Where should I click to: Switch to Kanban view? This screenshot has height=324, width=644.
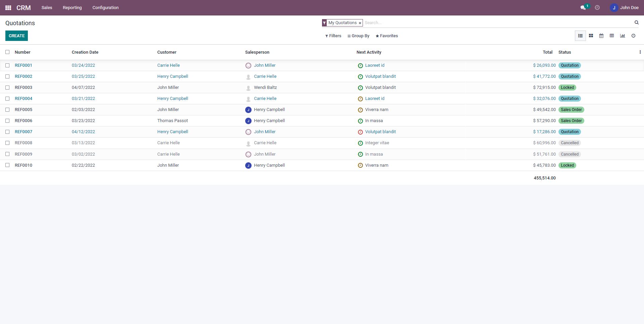(591, 36)
